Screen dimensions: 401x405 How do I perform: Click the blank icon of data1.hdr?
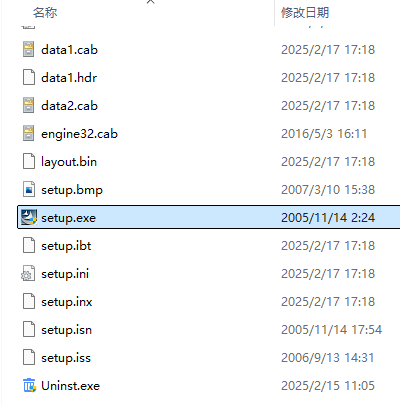[29, 78]
